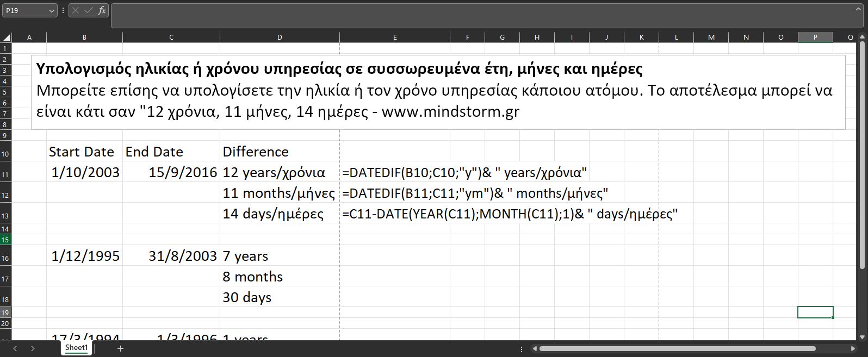The height and width of the screenshot is (357, 868).
Task: Click the Select All corner triangle
Action: pos(7,37)
